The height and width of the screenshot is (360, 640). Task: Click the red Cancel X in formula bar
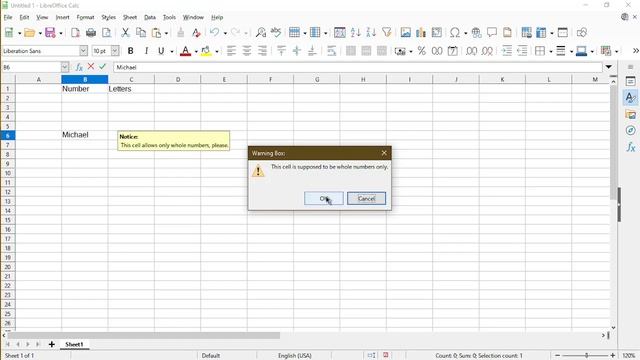point(91,67)
